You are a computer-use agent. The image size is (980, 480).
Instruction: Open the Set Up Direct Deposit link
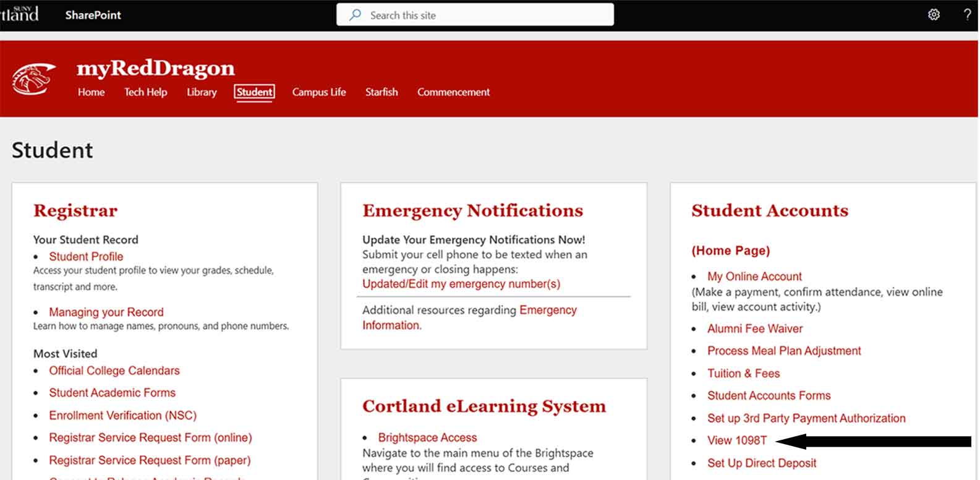762,463
